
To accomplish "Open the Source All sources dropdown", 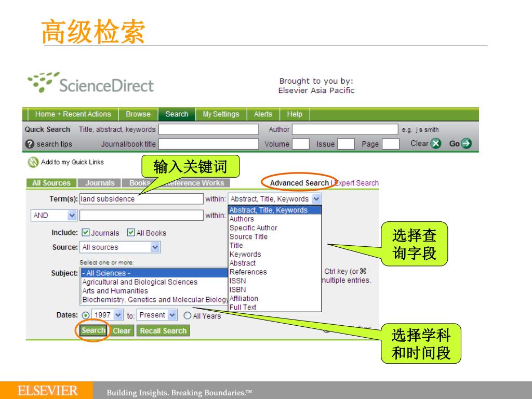I will pyautogui.click(x=155, y=247).
